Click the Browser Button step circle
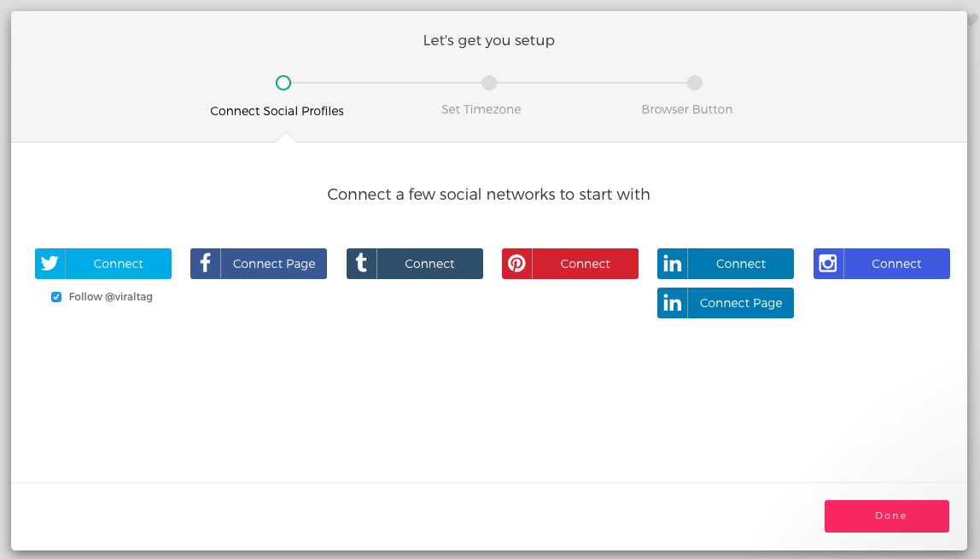980x559 pixels. point(694,83)
